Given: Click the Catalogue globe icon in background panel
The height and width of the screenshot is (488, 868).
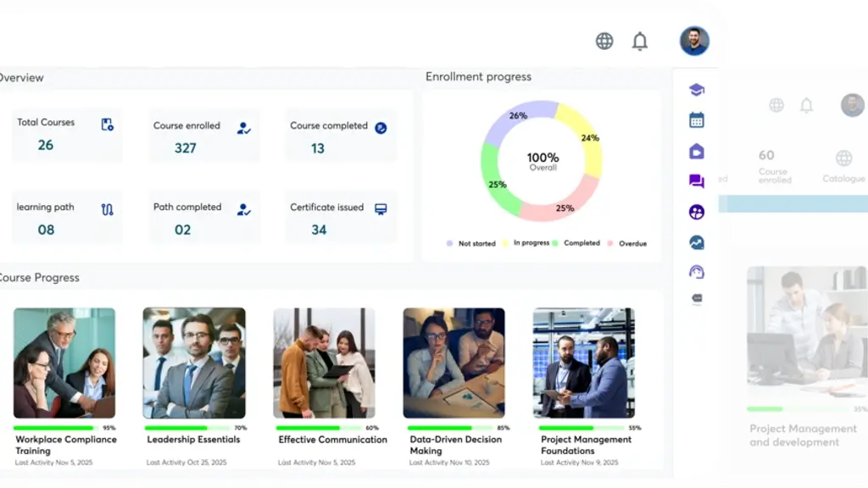Looking at the screenshot, I should pyautogui.click(x=843, y=158).
